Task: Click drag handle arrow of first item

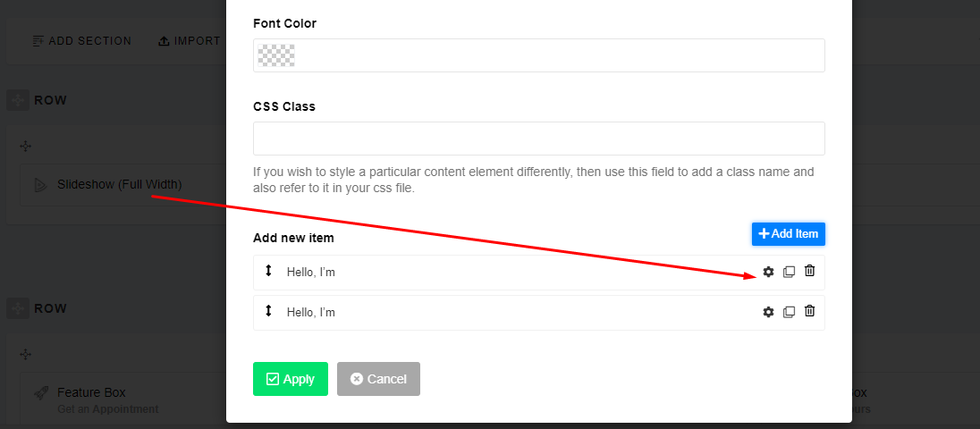Action: pyautogui.click(x=268, y=271)
